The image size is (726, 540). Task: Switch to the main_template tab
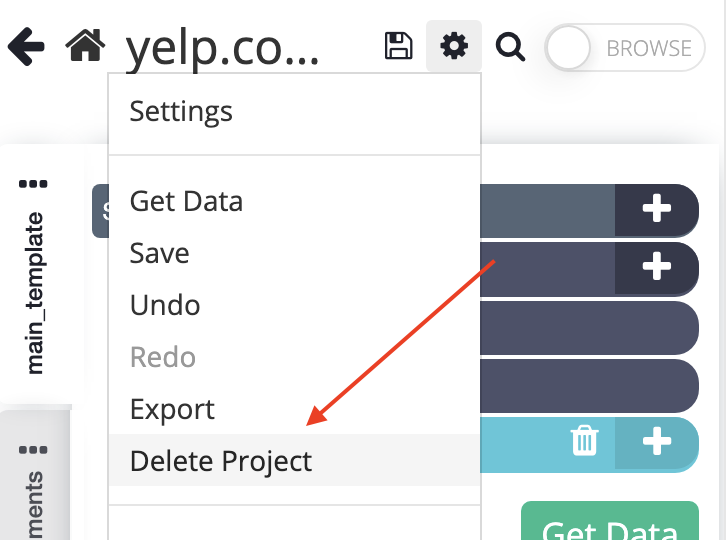point(35,293)
